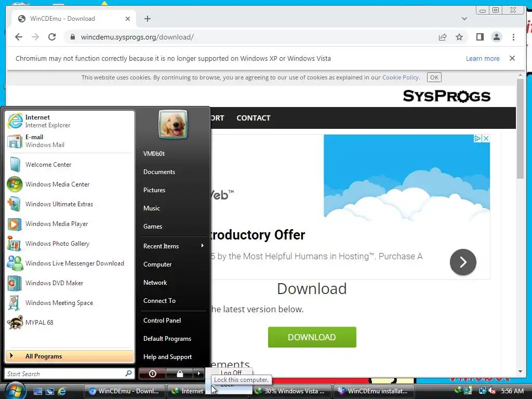532x399 pixels.
Task: Go back in Chromium browser
Action: [19, 37]
